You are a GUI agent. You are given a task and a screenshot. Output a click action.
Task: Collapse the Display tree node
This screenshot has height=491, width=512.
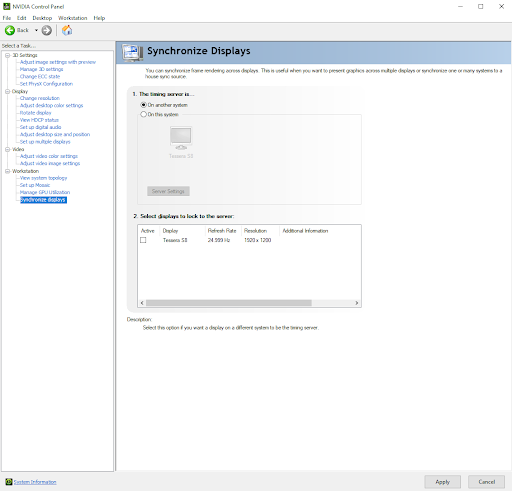coord(7,91)
